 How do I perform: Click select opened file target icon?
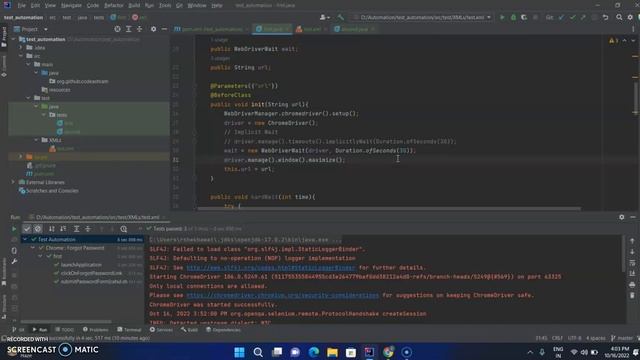(117, 29)
